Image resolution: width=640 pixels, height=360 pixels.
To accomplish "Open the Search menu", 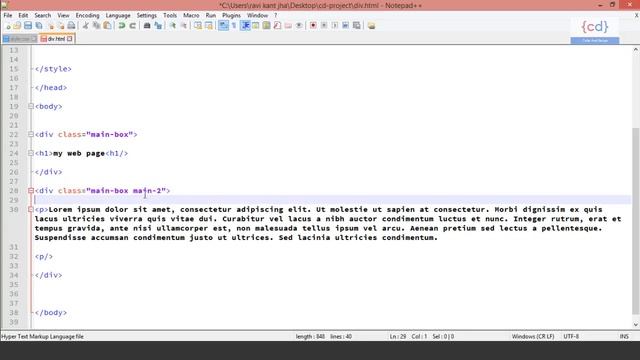I will pyautogui.click(x=42, y=15).
